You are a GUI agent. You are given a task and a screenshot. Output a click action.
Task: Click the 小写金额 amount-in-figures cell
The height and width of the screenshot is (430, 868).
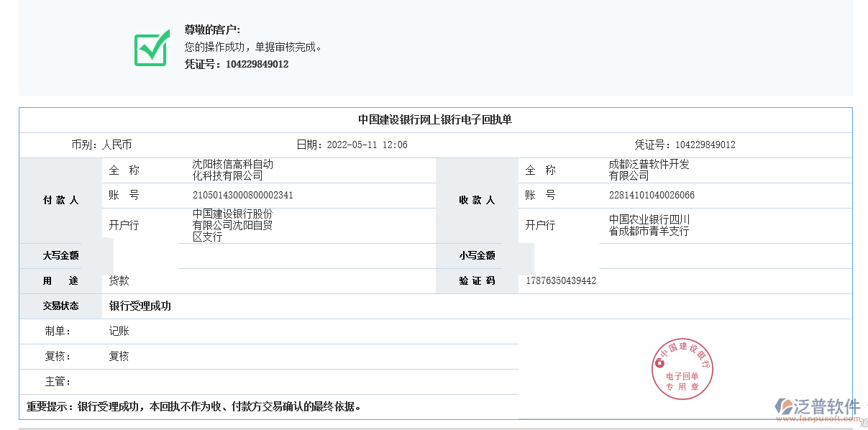[x=475, y=255]
